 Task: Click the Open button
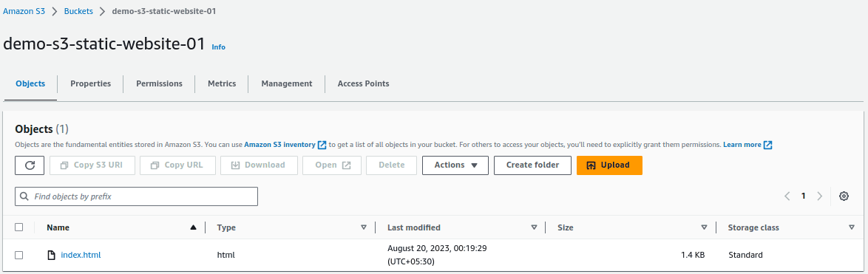click(332, 165)
